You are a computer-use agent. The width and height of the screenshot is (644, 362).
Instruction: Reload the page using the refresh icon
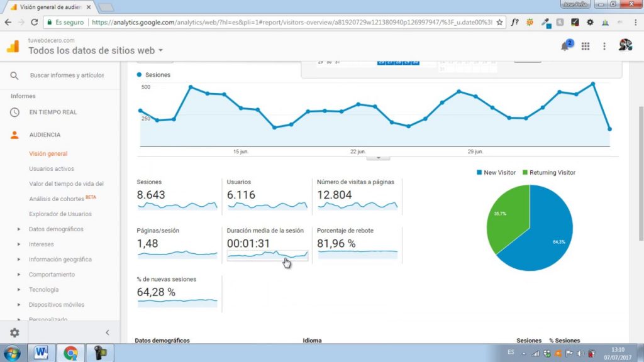(x=35, y=23)
